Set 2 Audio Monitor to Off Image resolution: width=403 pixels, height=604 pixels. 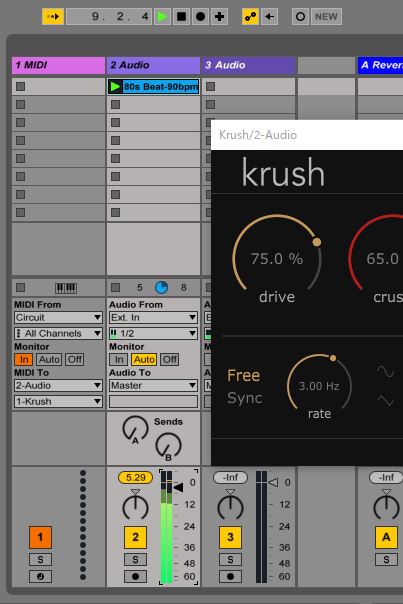(170, 359)
